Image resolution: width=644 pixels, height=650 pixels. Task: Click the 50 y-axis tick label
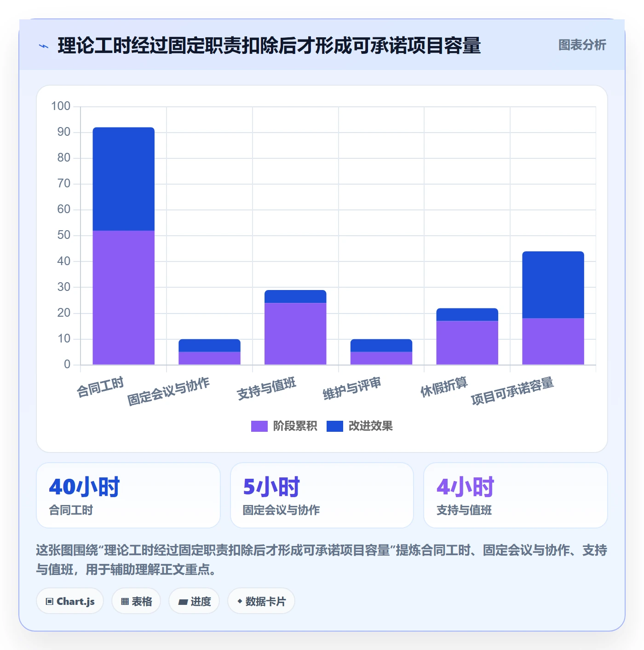pos(64,235)
